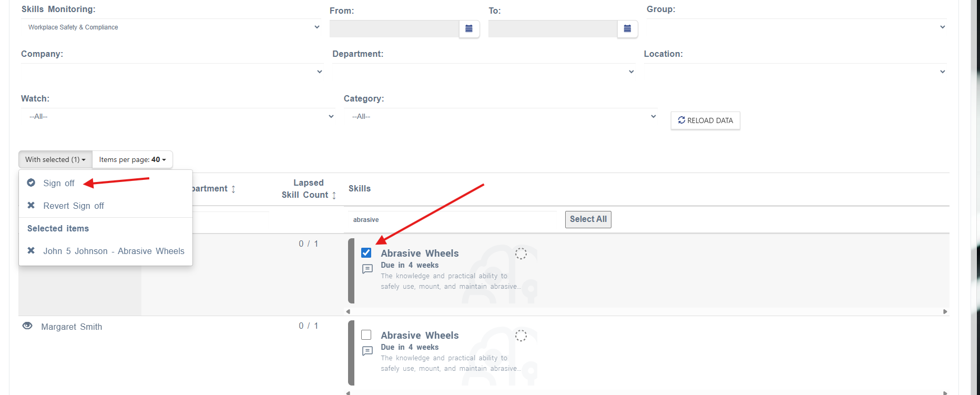The width and height of the screenshot is (980, 395).
Task: Choose Revert Sign off option
Action: coord(74,206)
